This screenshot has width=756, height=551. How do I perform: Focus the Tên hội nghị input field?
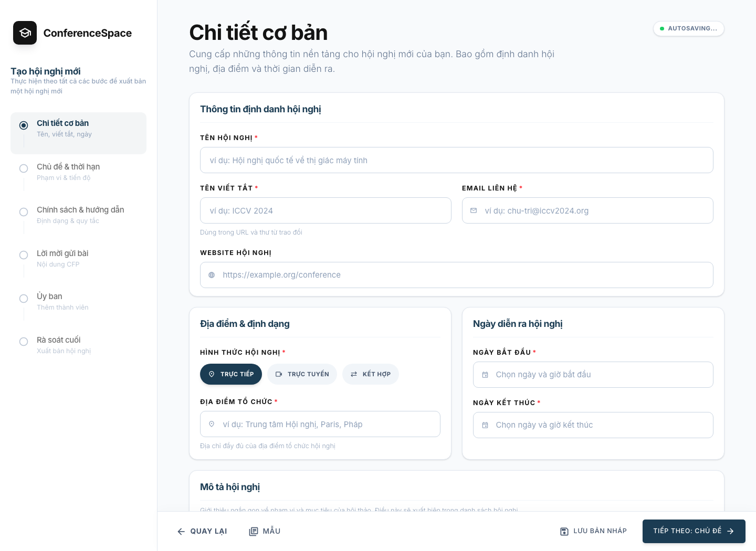457,160
